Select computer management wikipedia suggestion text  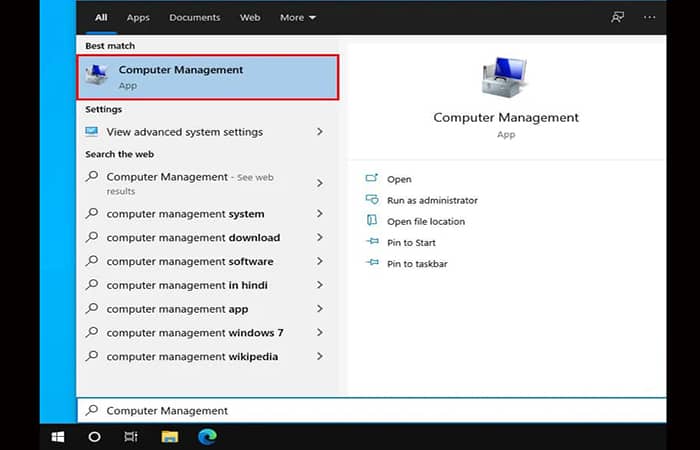coord(192,356)
